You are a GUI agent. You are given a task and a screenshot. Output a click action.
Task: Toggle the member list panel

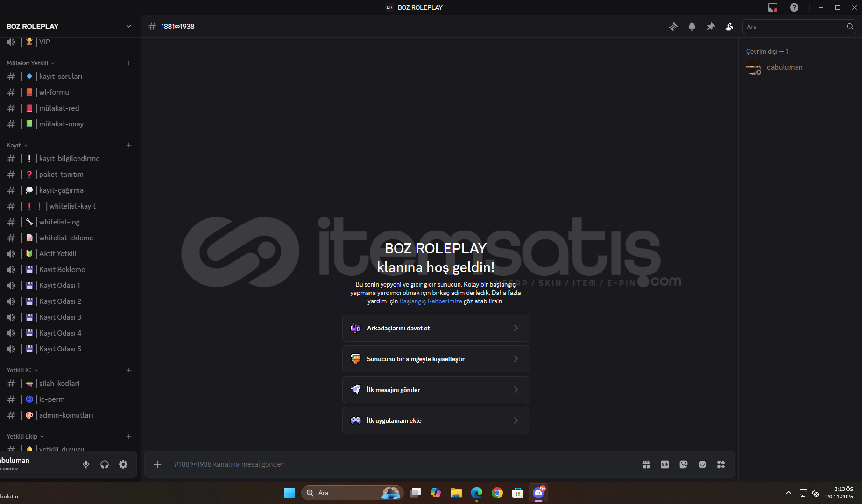click(729, 27)
